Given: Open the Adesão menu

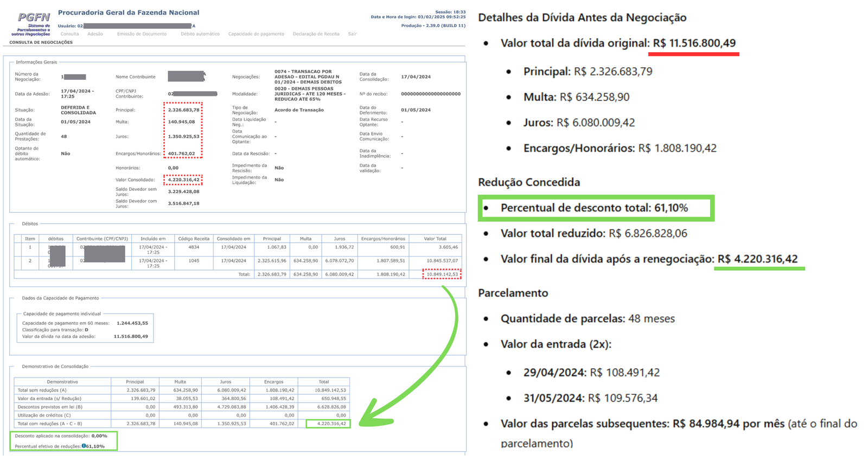Looking at the screenshot, I should pos(95,34).
